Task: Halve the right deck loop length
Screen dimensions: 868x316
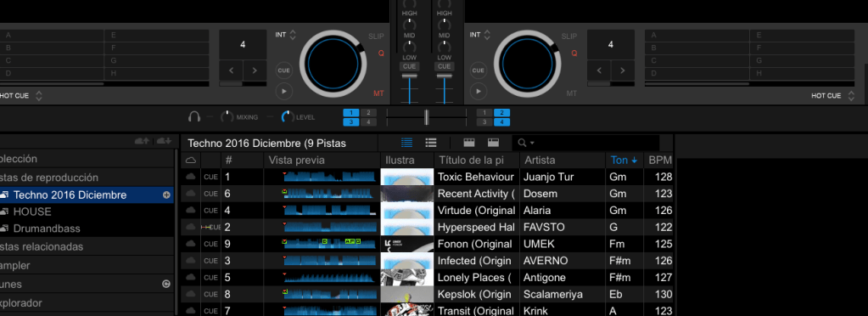Action: (599, 71)
